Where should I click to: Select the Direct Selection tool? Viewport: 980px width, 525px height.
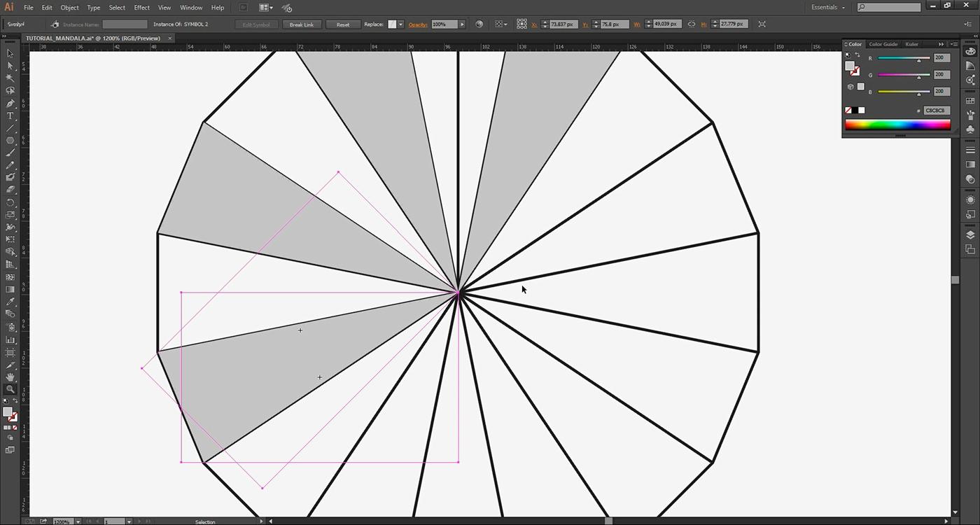click(10, 66)
